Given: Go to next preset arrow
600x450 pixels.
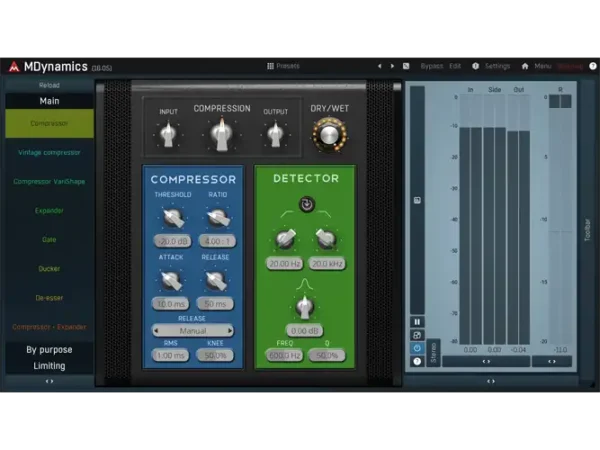Looking at the screenshot, I should point(392,66).
